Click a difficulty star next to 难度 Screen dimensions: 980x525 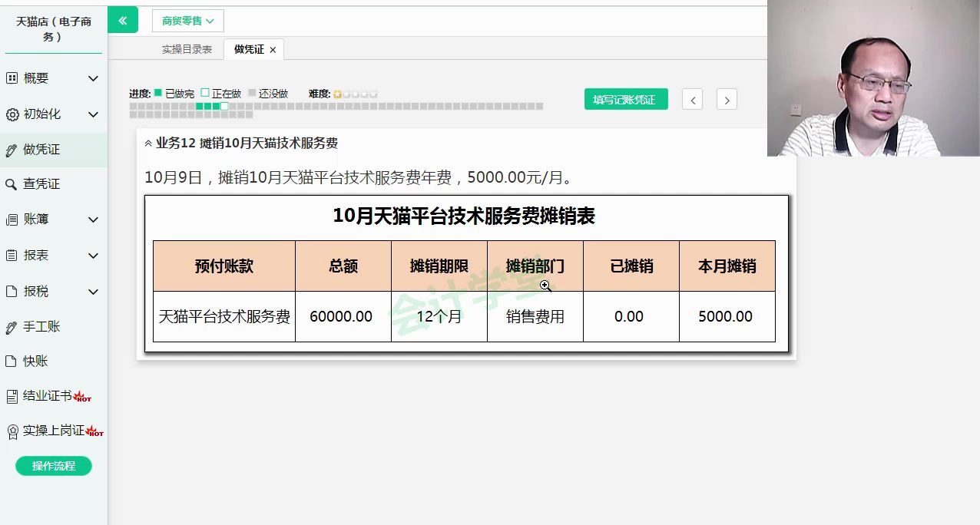(338, 93)
